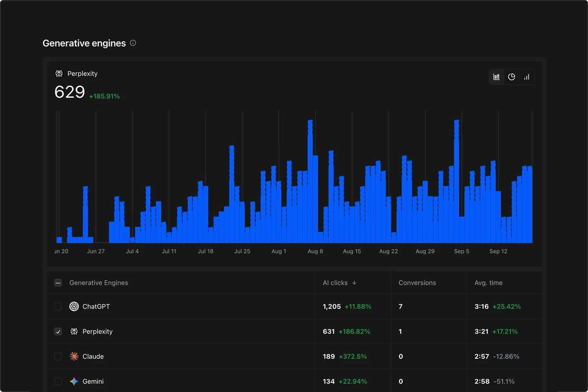Click the Gemini sparkle icon

tap(74, 381)
